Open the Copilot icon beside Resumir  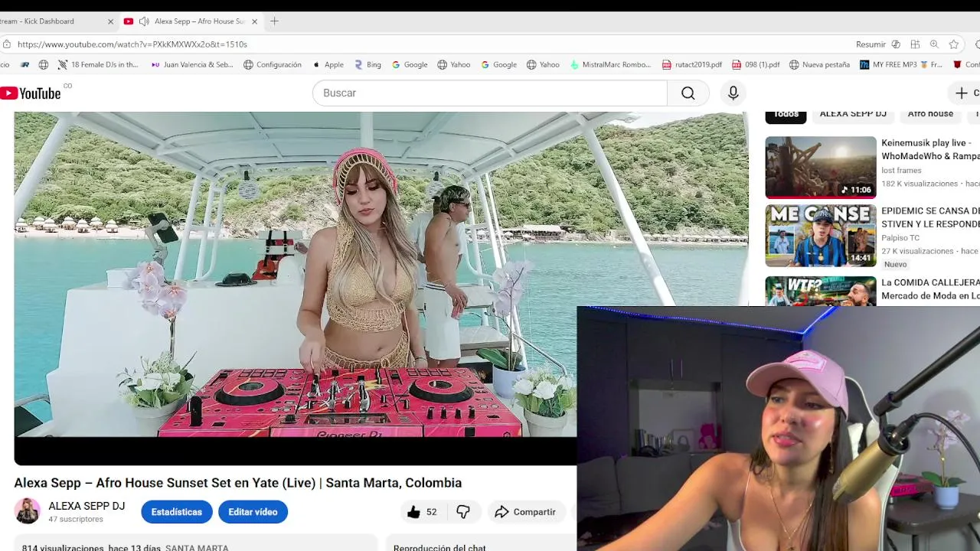[896, 44]
